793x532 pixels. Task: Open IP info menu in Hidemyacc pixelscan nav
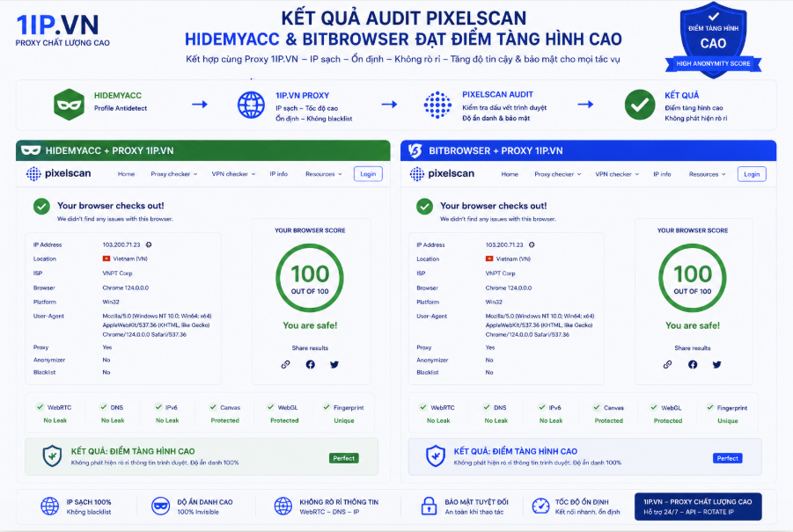pyautogui.click(x=279, y=174)
